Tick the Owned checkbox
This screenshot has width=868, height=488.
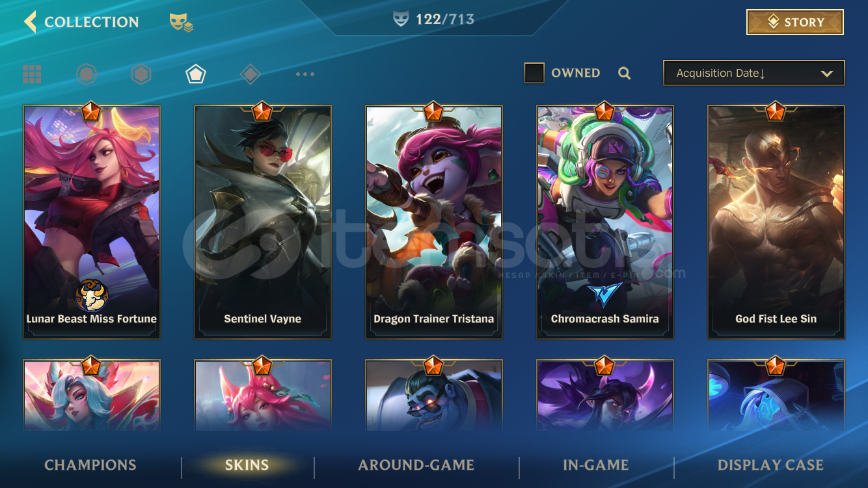pos(534,73)
